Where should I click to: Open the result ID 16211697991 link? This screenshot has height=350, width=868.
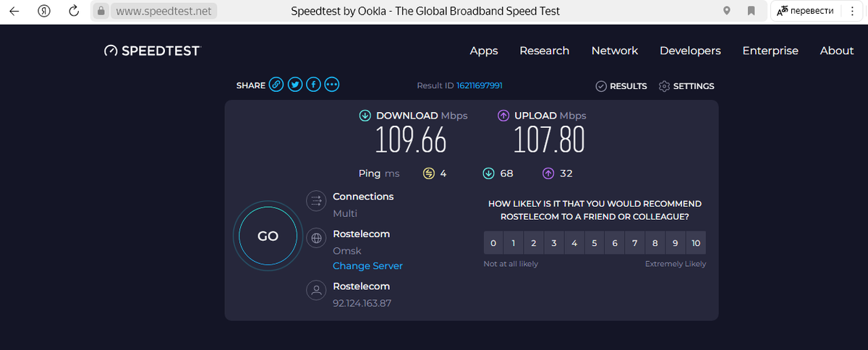pos(480,85)
